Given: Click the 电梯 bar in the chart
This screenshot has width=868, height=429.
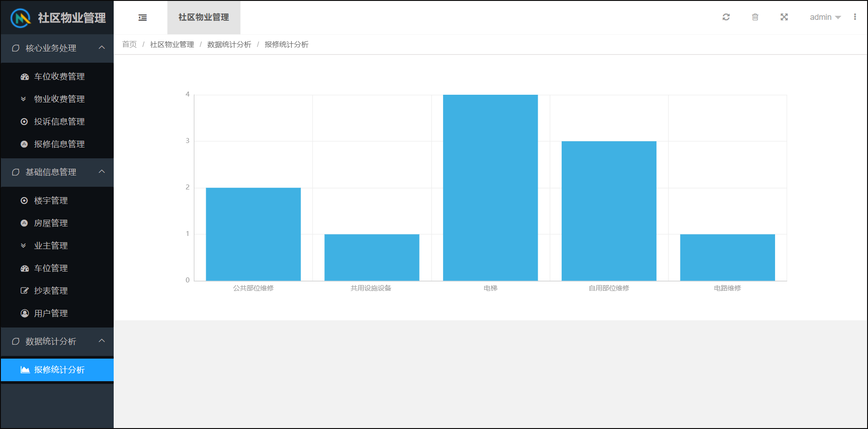Looking at the screenshot, I should point(490,188).
